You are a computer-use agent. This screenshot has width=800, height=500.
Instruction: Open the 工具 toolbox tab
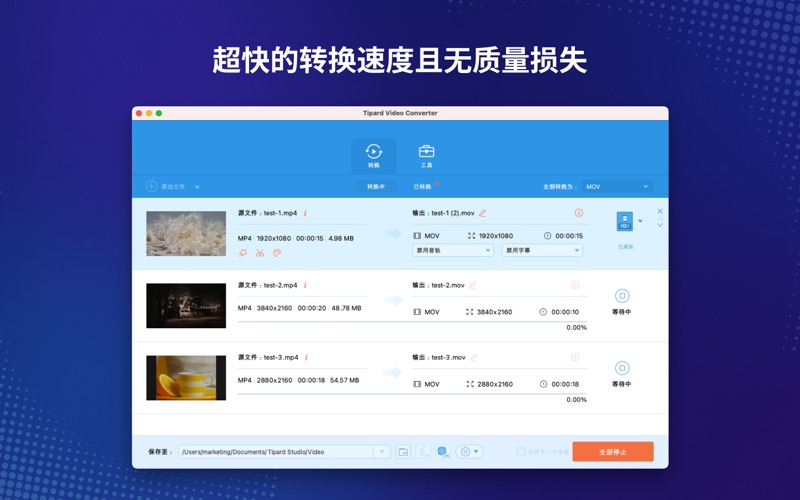click(x=426, y=155)
